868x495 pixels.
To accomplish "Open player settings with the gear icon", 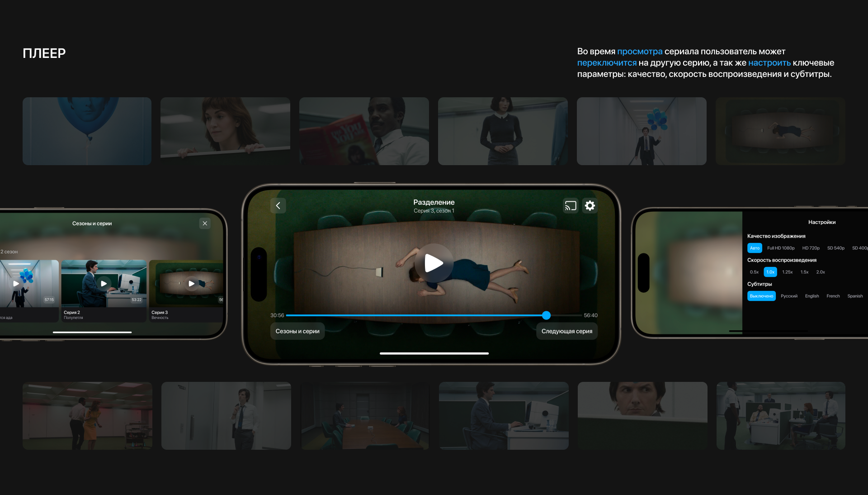I will 590,206.
